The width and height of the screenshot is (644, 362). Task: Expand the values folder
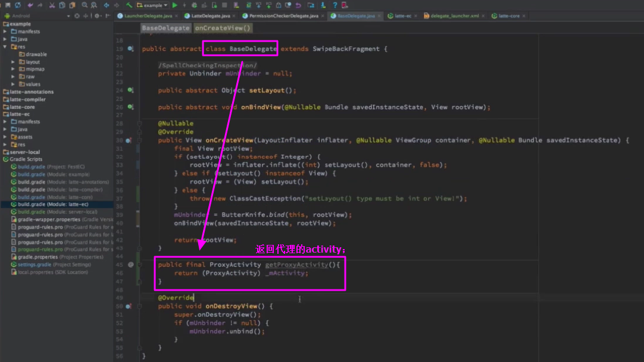point(13,84)
